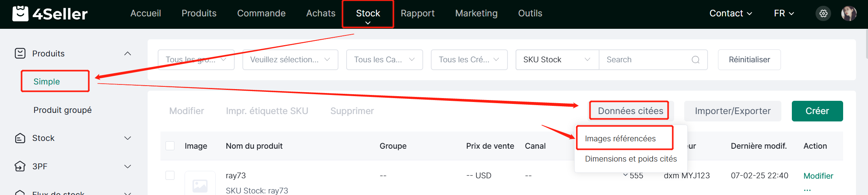
Task: Select Images référencées from the dropdown menu
Action: click(620, 139)
